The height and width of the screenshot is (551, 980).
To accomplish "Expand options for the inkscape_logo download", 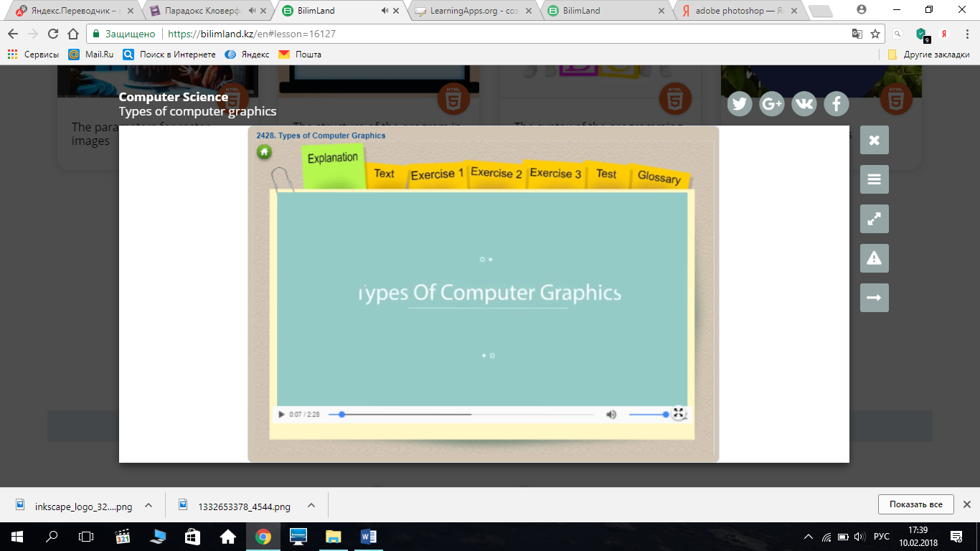I will point(149,506).
